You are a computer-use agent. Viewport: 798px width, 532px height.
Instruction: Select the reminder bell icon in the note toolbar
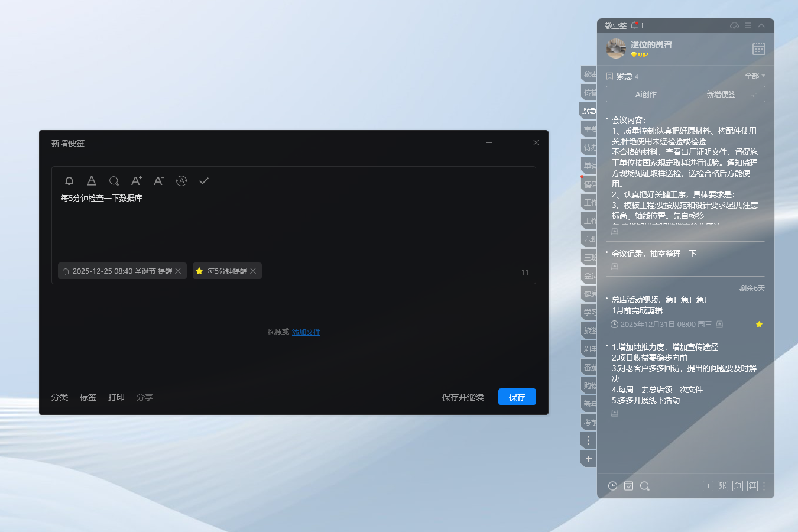(x=69, y=181)
